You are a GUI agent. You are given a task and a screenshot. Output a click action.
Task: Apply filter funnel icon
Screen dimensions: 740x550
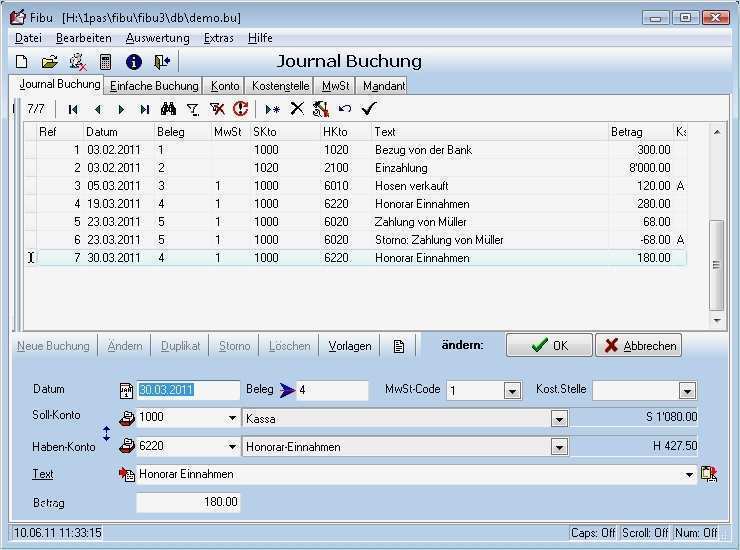click(193, 110)
